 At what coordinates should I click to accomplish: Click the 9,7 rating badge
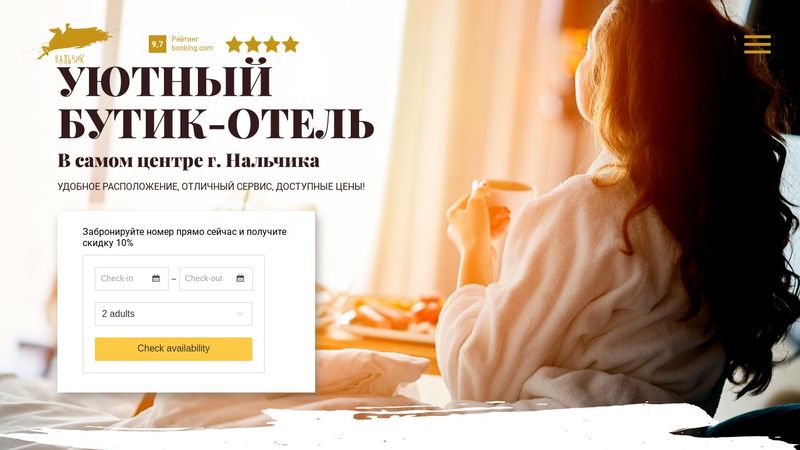pyautogui.click(x=158, y=44)
